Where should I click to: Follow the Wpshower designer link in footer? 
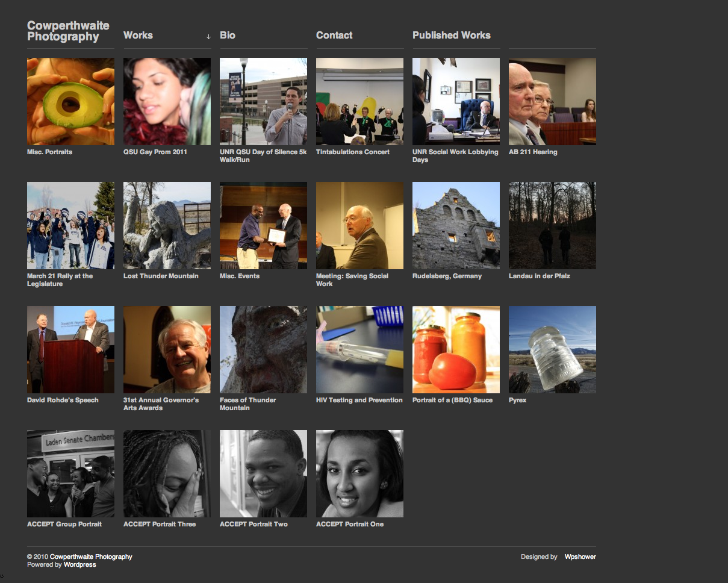pos(580,557)
